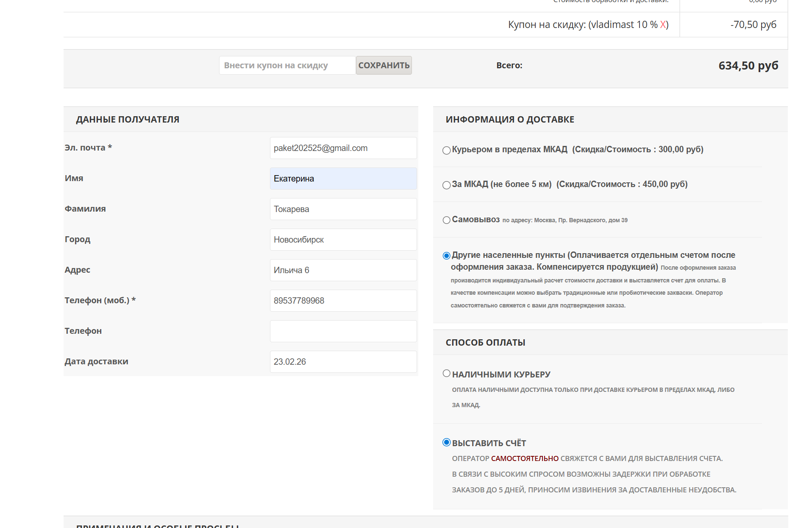This screenshot has height=528, width=812.
Task: Select the Фамилия input field
Action: (343, 209)
